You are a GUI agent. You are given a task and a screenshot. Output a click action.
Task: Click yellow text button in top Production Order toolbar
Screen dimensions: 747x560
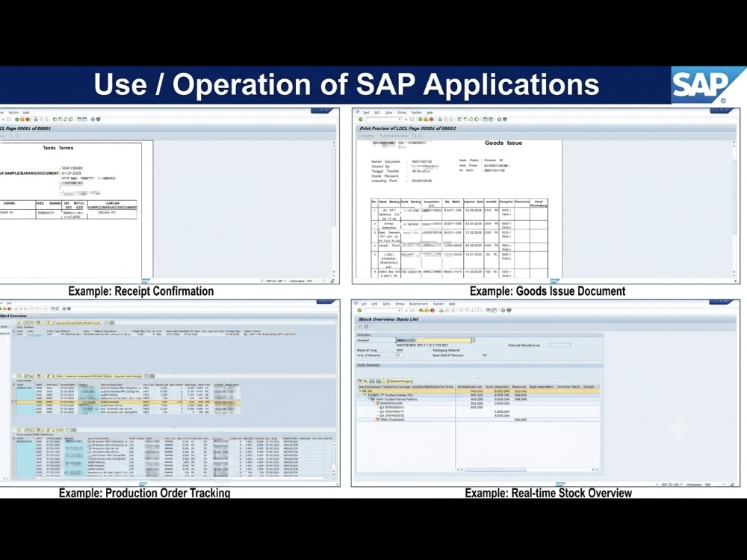(78, 323)
